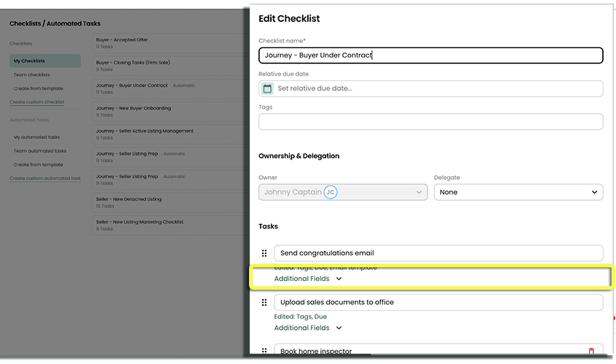The image size is (616, 364).
Task: Click drag handle beside Upload sales documents task
Action: click(x=264, y=302)
